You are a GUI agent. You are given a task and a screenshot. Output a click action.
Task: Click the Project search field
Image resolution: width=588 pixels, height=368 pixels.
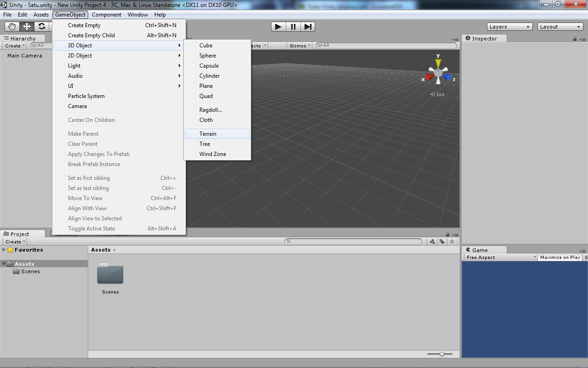tap(353, 241)
